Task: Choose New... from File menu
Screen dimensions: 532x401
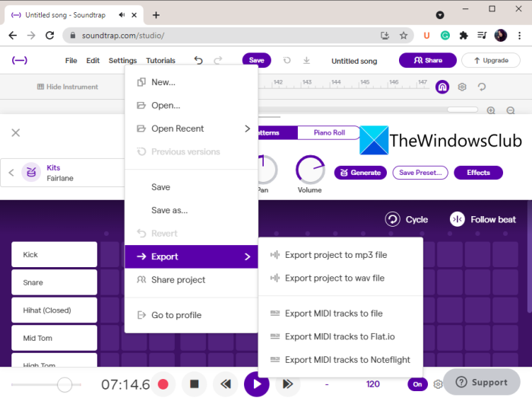Action: coord(192,82)
